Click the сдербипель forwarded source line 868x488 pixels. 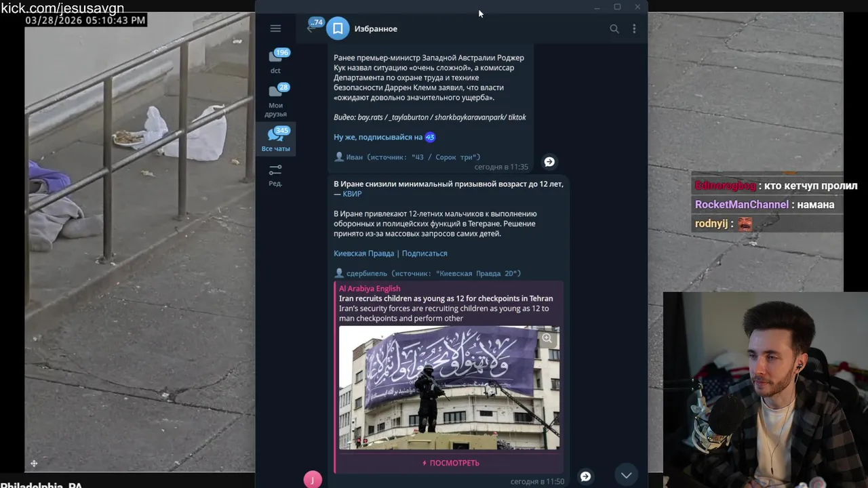point(427,273)
